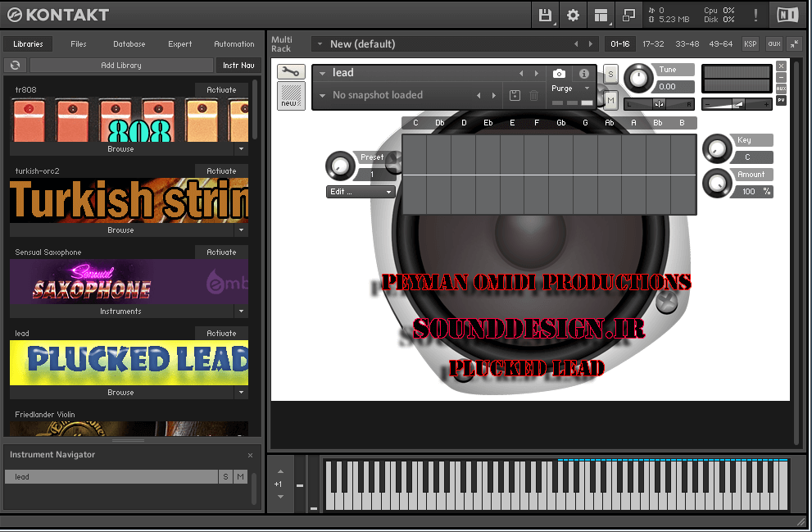Select previous multi with left arrow

[x=576, y=44]
